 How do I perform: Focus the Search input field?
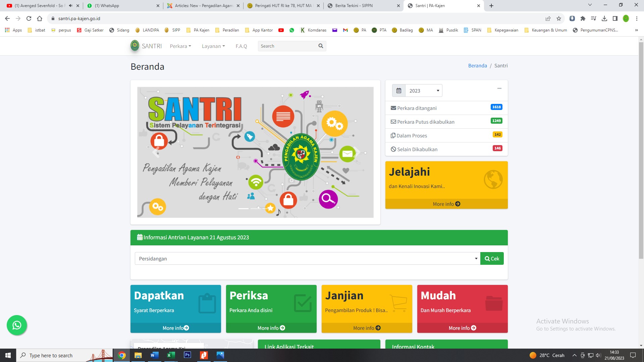[x=287, y=46]
